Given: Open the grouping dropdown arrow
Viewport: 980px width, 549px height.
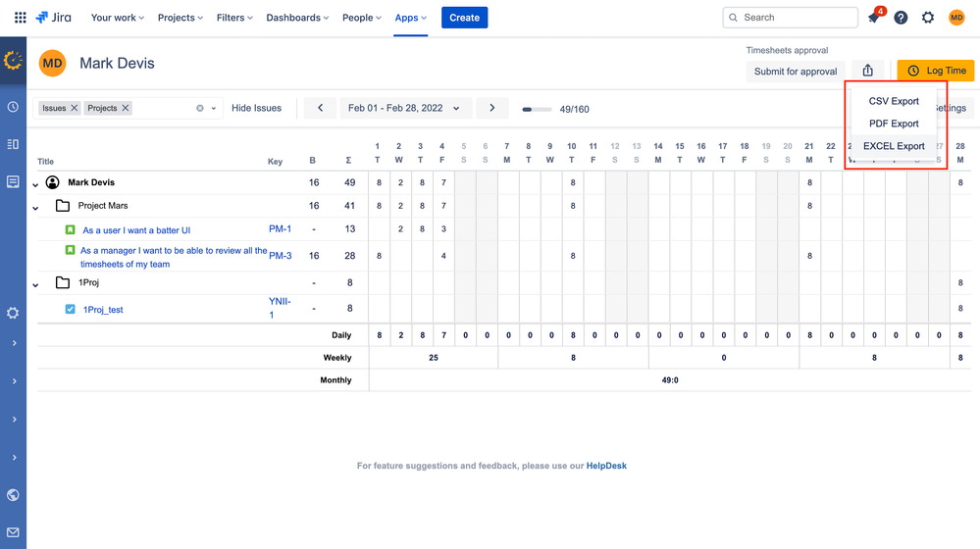Looking at the screenshot, I should pos(214,108).
